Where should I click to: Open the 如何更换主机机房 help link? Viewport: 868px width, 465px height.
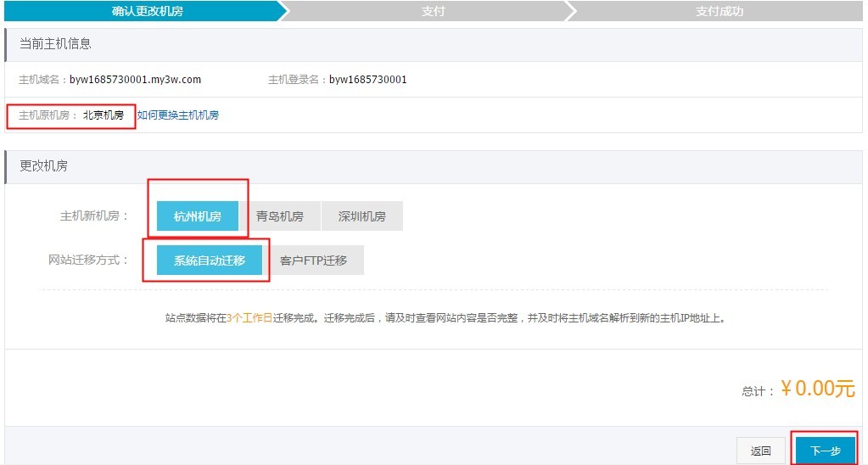tap(178, 115)
